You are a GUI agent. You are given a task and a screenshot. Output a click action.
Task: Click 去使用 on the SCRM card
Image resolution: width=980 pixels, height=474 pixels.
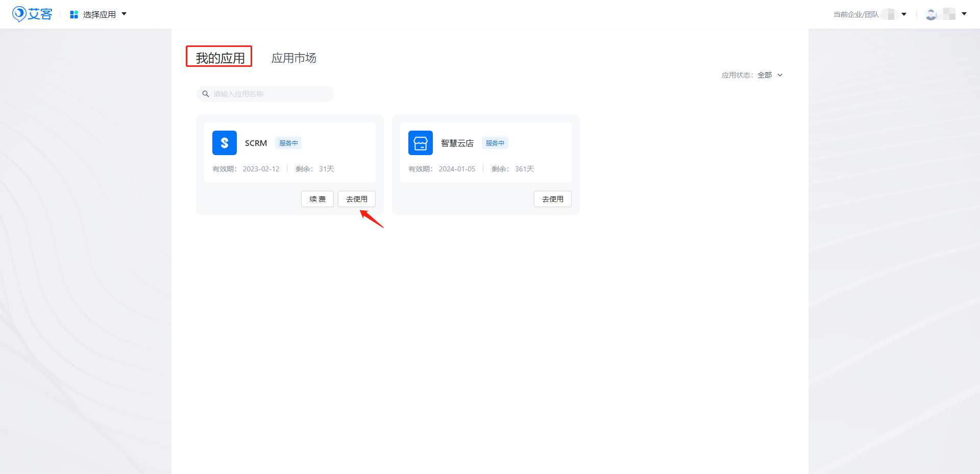(356, 199)
